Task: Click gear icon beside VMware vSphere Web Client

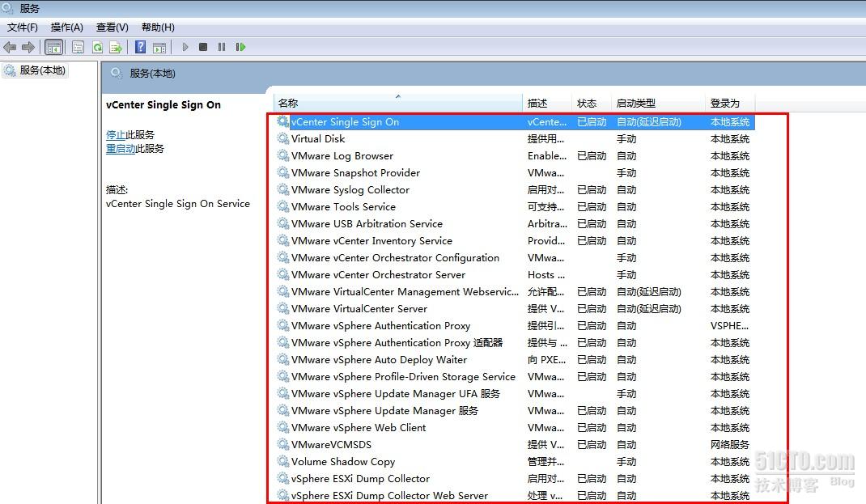Action: pos(282,427)
